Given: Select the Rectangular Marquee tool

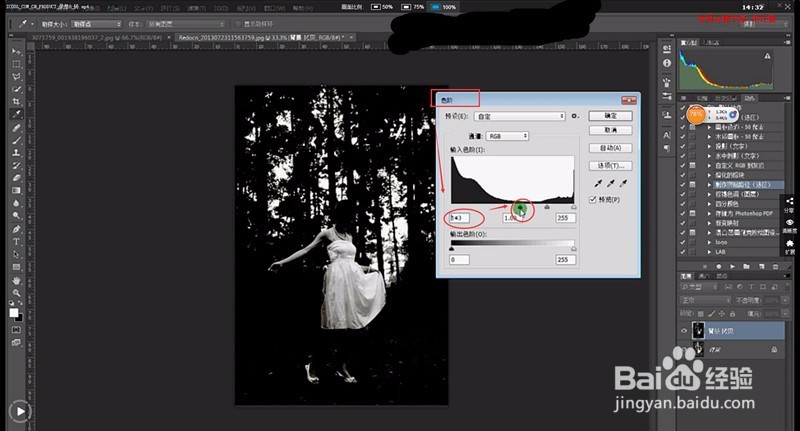Looking at the screenshot, I should (16, 64).
